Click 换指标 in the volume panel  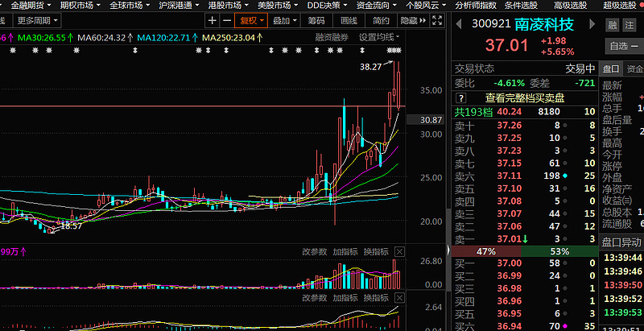coord(376,252)
